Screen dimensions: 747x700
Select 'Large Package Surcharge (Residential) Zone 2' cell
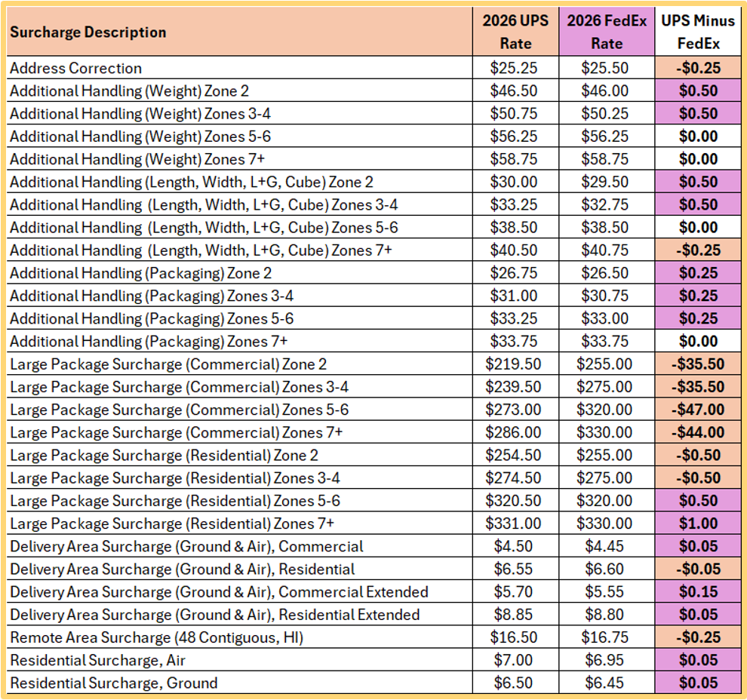click(x=240, y=456)
